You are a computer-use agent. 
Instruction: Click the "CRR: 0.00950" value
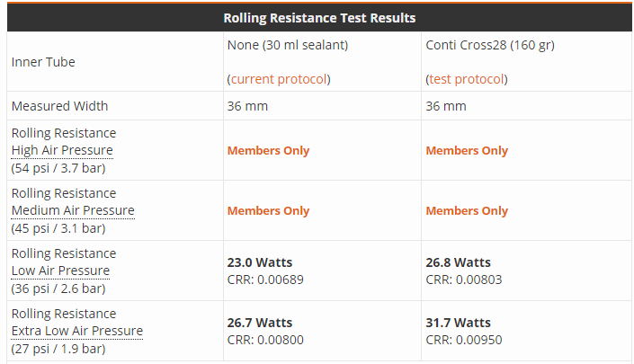(464, 340)
